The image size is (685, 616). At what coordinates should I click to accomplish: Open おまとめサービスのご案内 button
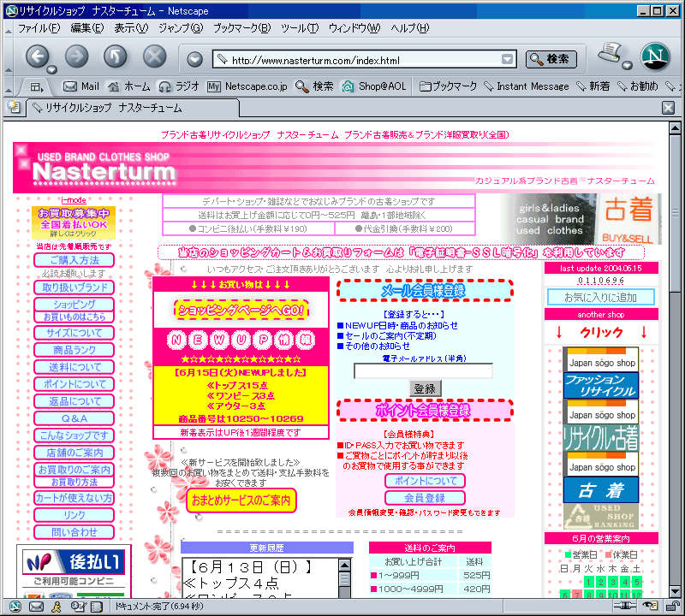click(241, 500)
